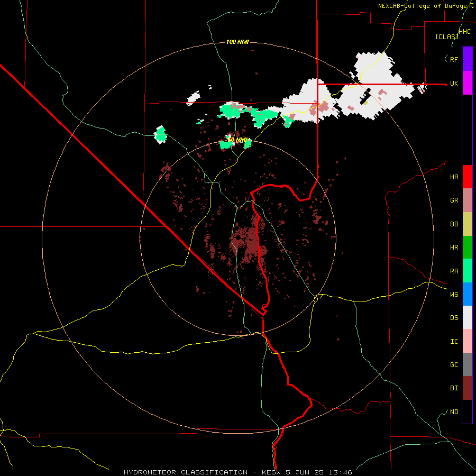Click the GC gray legend swatch
Screen dimensions: 476x476
coord(467,364)
